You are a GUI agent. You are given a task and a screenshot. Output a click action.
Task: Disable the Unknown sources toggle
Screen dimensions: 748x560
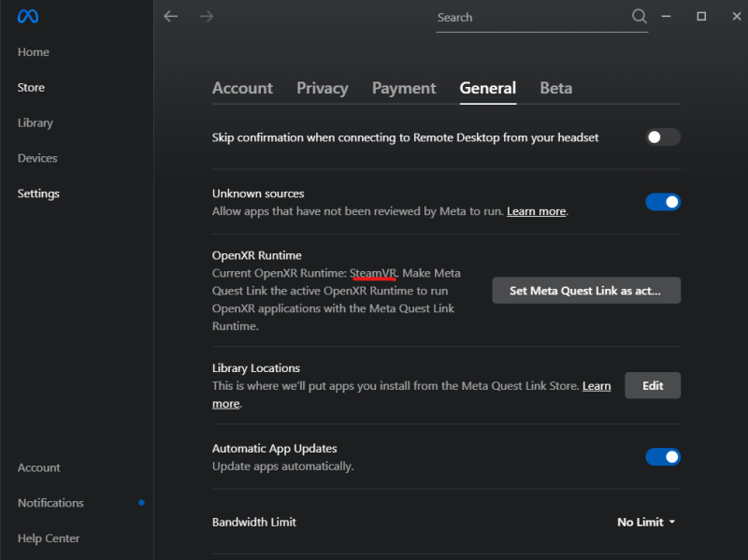[663, 202]
